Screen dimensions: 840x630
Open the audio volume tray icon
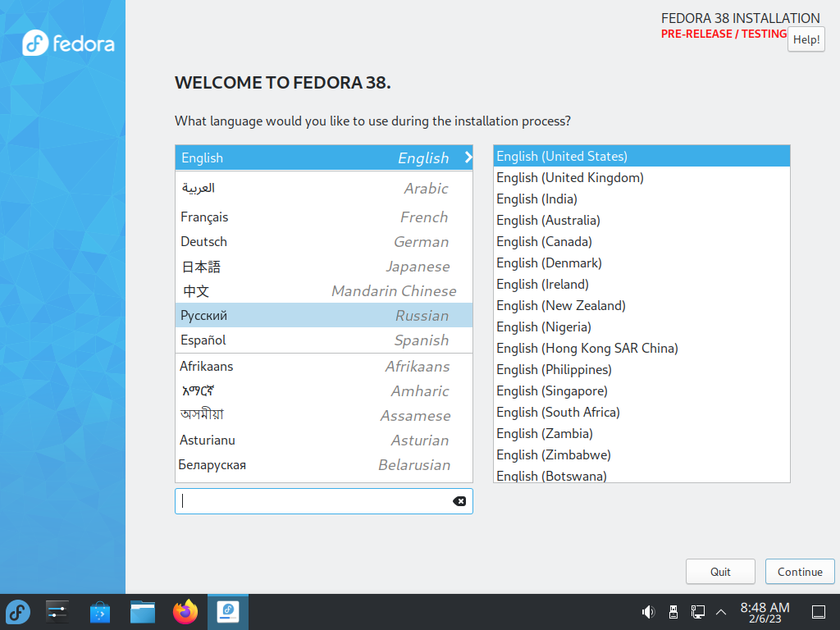click(x=648, y=612)
